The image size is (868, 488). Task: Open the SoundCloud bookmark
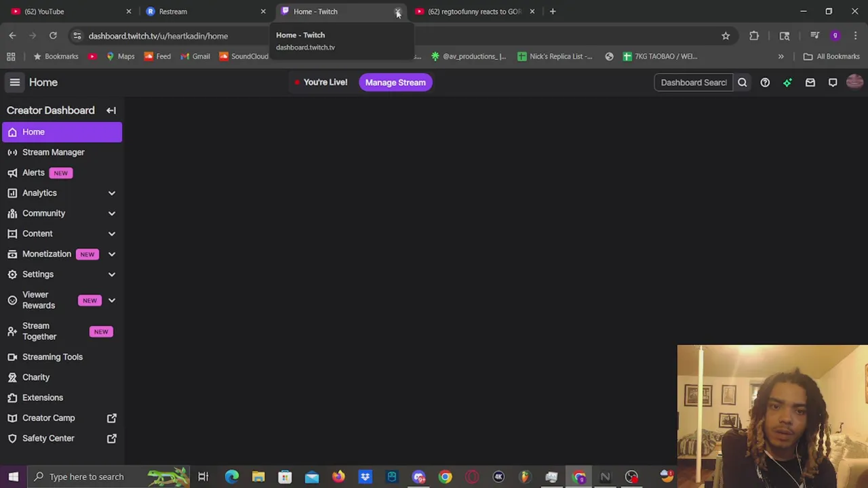[244, 56]
